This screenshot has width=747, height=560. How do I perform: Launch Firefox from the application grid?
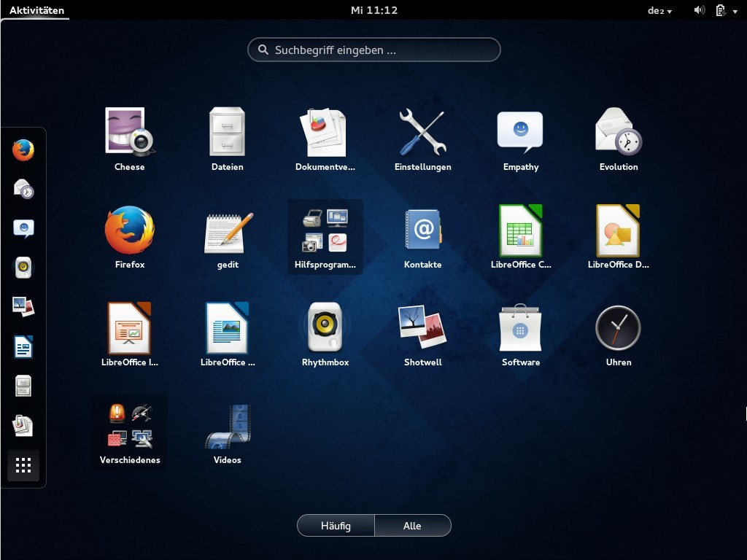click(130, 237)
